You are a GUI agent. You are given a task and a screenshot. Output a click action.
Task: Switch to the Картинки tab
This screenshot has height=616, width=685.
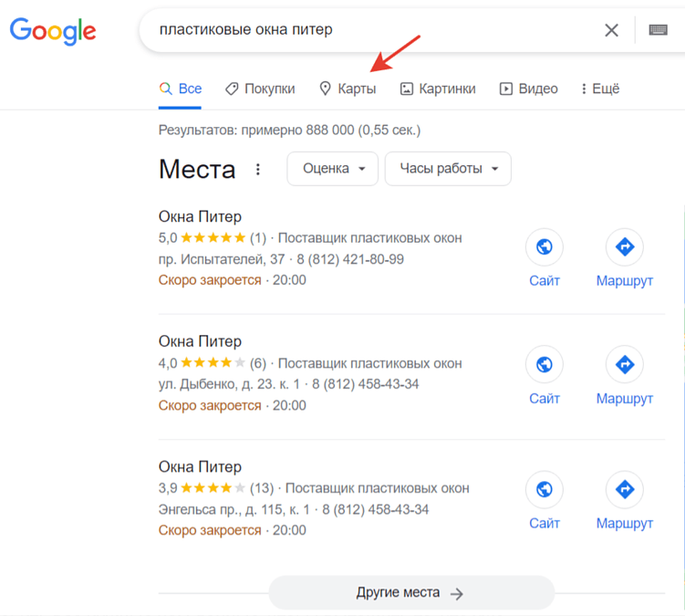coord(438,89)
